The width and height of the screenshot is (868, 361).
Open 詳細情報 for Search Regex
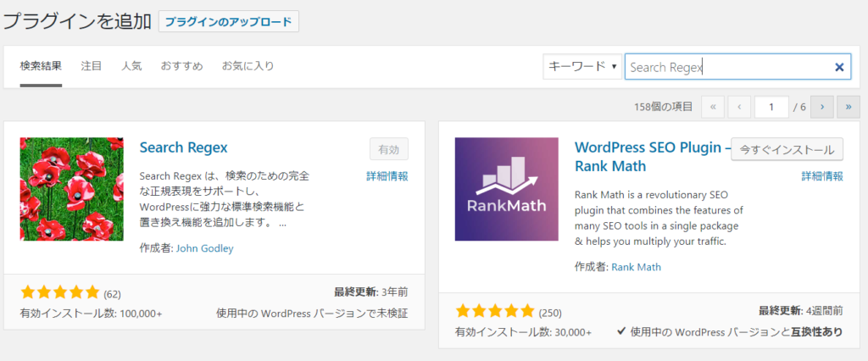[387, 176]
